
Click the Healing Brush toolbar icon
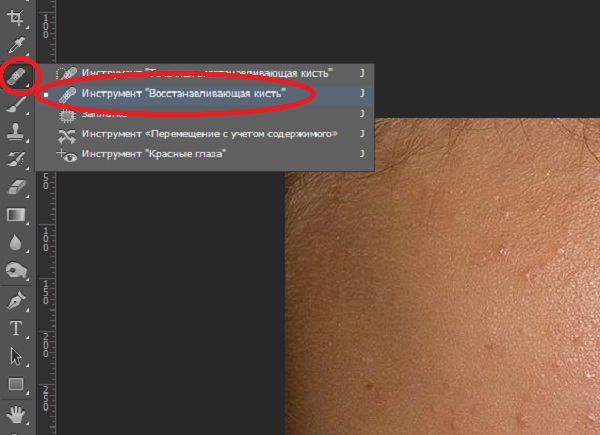point(16,76)
